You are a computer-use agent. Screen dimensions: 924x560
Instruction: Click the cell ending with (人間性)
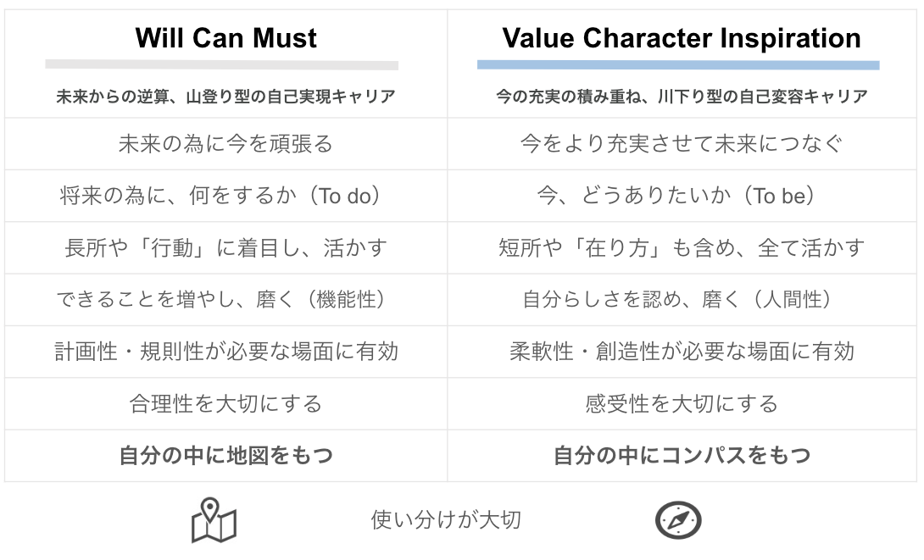682,300
